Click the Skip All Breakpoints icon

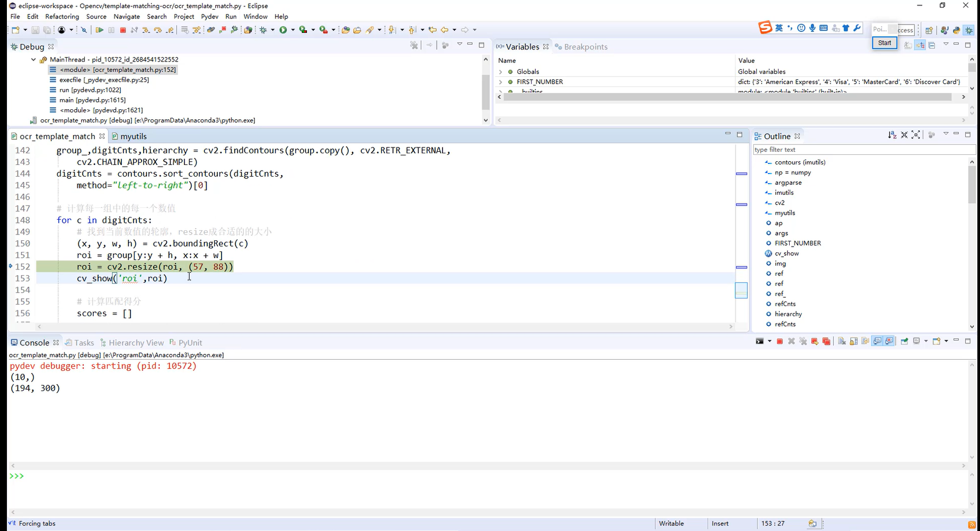[84, 30]
